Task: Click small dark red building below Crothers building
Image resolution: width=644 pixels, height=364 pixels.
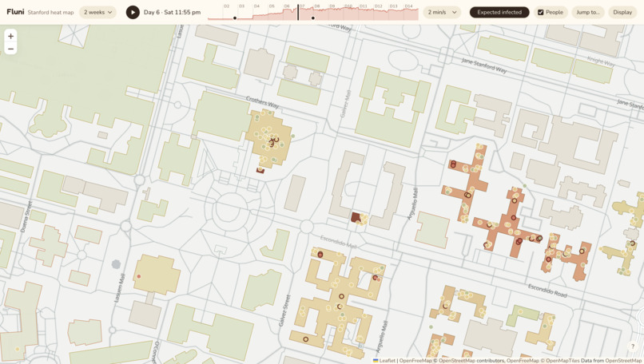Action: tap(260, 170)
